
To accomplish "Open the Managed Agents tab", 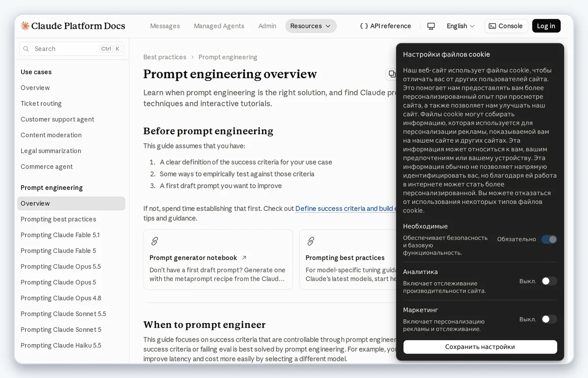I will point(219,26).
